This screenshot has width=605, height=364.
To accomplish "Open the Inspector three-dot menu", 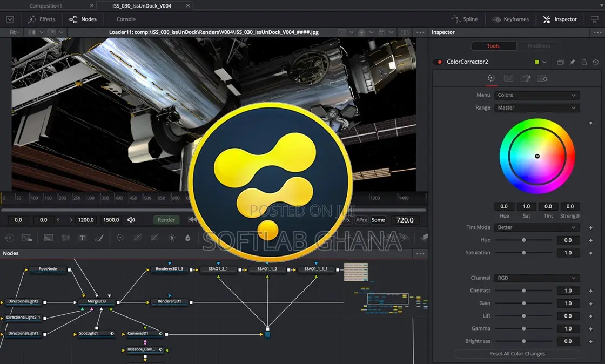I will (x=597, y=32).
